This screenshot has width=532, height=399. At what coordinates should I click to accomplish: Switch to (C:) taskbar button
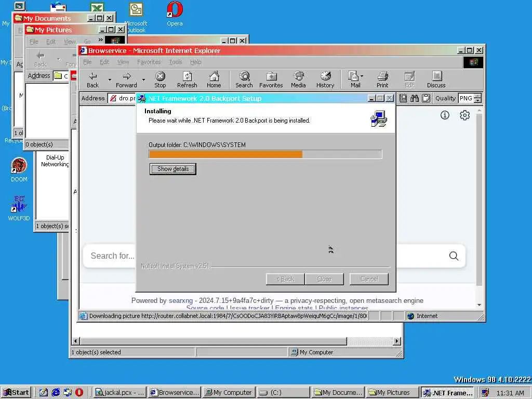pyautogui.click(x=283, y=393)
